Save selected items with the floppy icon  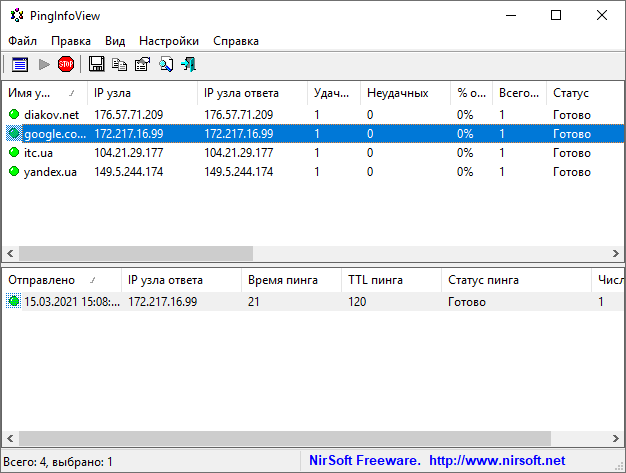[96, 64]
